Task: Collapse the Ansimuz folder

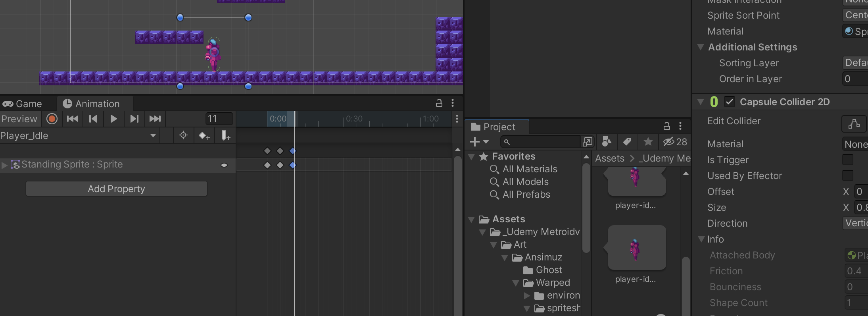Action: click(x=505, y=258)
